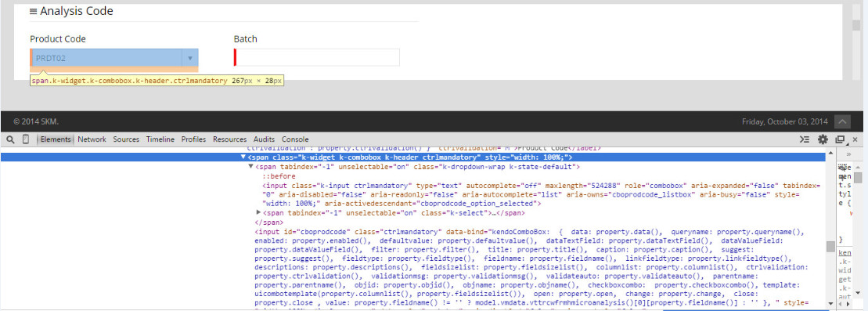The image size is (868, 311).
Task: Go to the Audits tab
Action: pyautogui.click(x=264, y=139)
